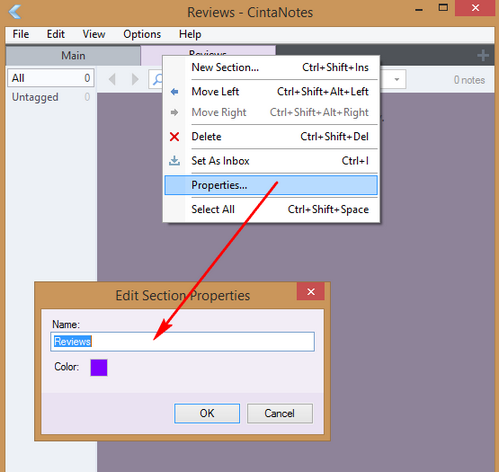
Task: Go to previous note with left arrow
Action: pyautogui.click(x=112, y=79)
